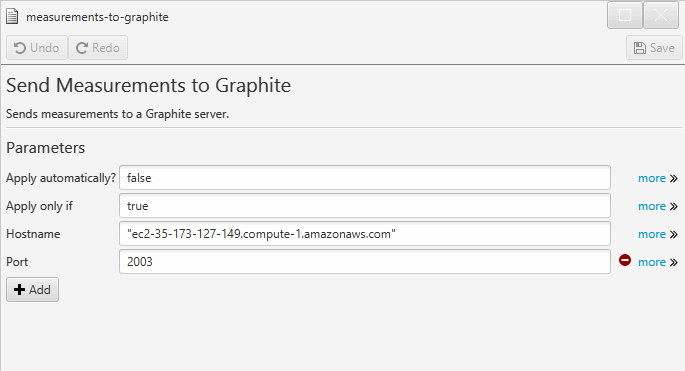Maximize the measurements-to-graphite window

625,15
